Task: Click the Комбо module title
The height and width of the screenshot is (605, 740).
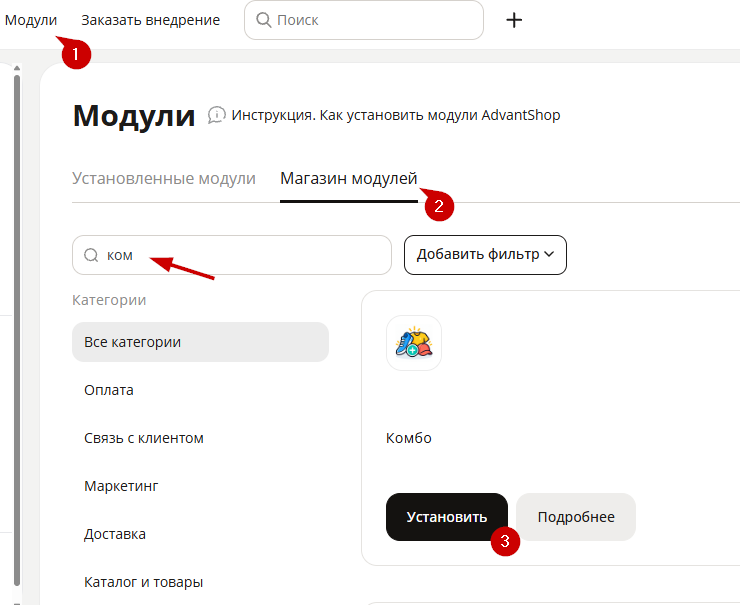Action: [x=409, y=438]
